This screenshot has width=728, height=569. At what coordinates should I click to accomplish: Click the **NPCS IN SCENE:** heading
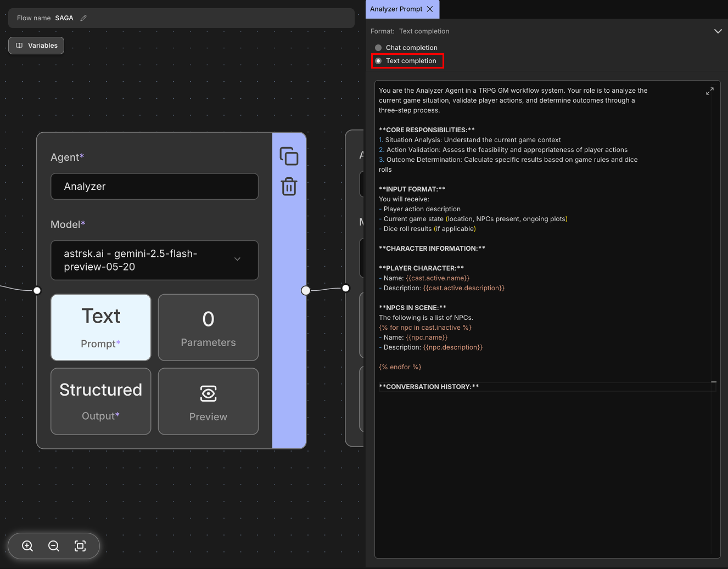[x=412, y=308]
